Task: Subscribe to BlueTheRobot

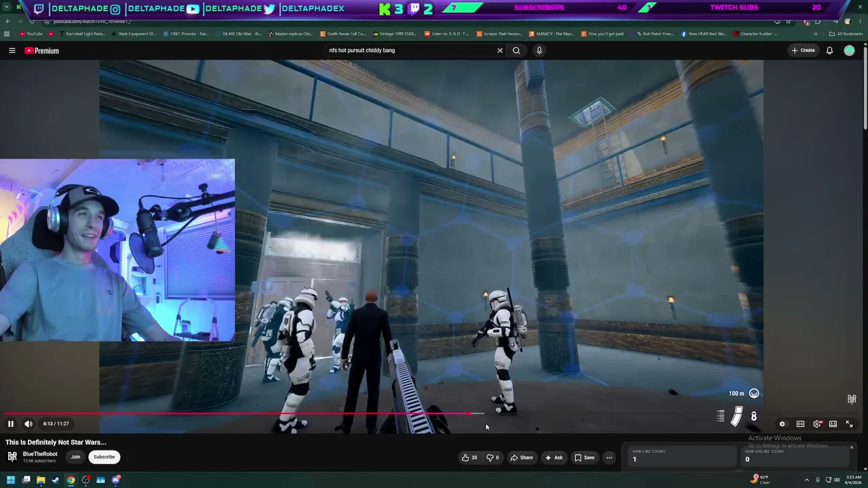Action: (x=104, y=457)
